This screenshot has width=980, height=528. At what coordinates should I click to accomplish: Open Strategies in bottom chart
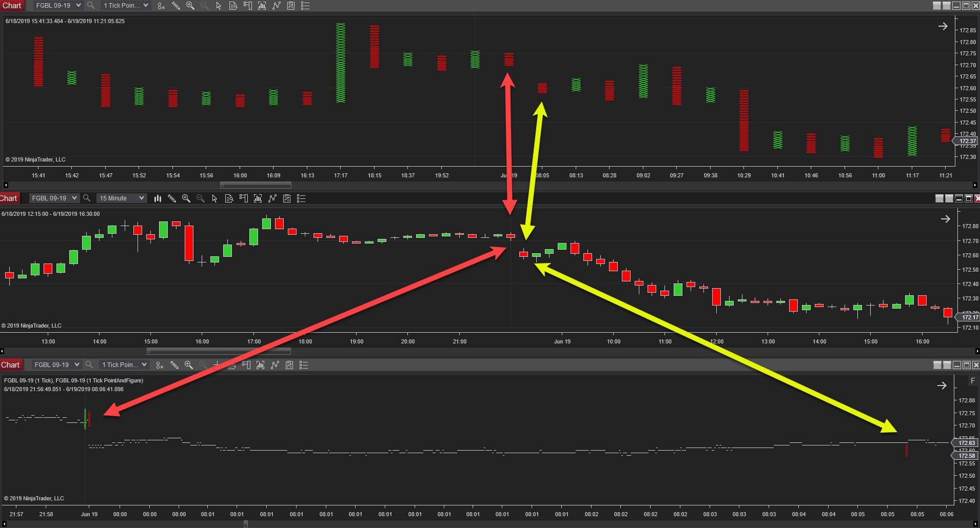(289, 365)
